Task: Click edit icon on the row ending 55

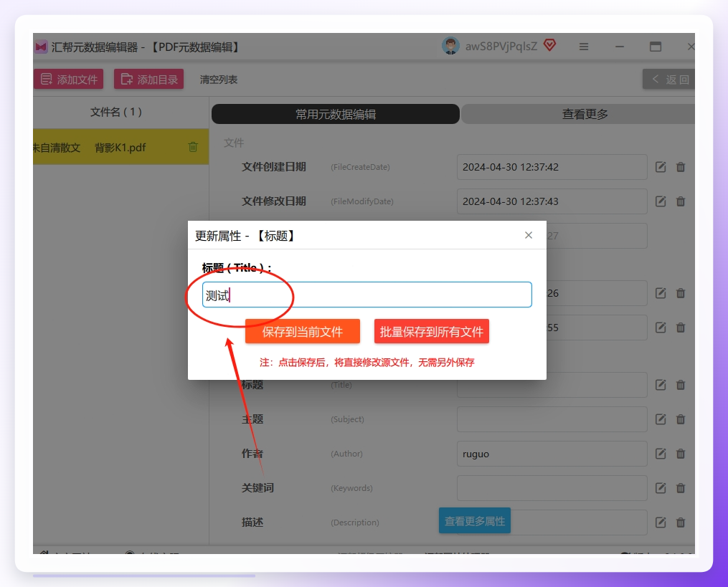Action: (661, 328)
